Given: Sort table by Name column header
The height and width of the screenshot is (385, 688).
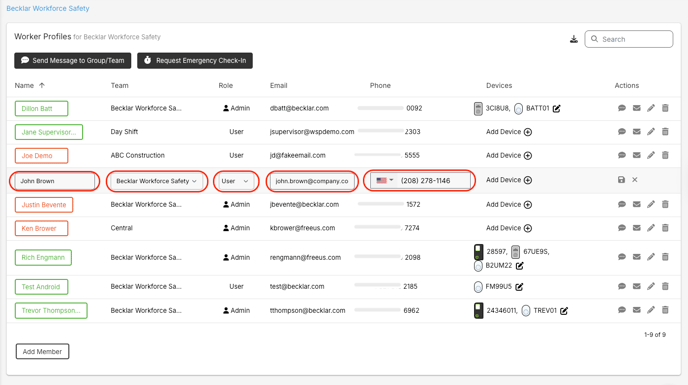Looking at the screenshot, I should click(x=29, y=86).
